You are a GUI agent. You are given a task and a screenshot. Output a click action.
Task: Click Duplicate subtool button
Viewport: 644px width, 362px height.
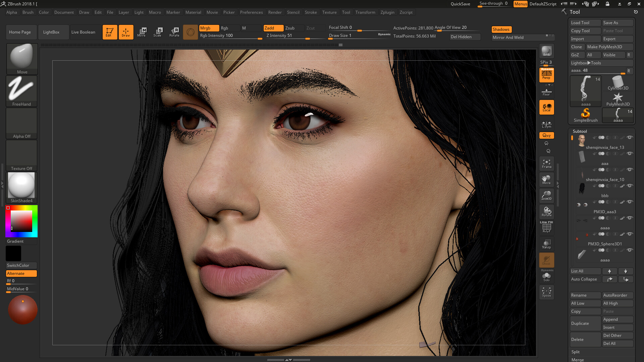pos(586,323)
